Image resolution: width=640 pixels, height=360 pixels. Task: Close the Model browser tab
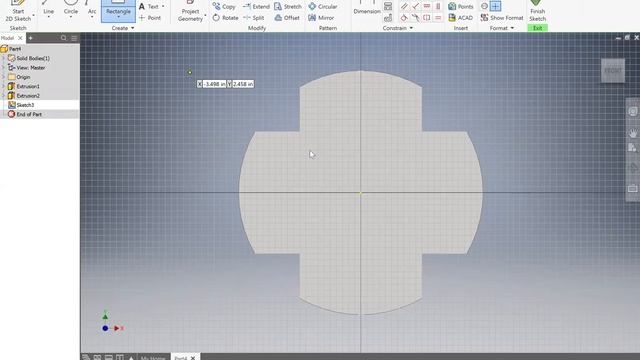click(x=20, y=38)
